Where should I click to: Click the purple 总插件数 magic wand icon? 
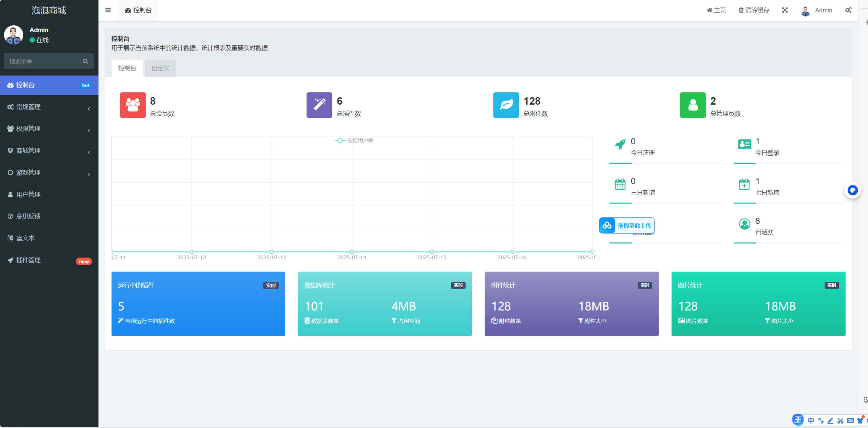click(x=319, y=105)
